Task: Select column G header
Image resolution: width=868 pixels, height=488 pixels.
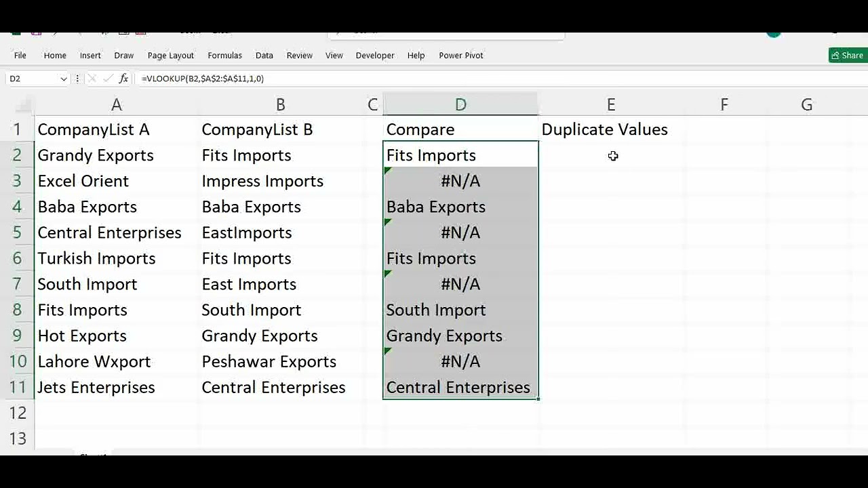Action: (807, 104)
